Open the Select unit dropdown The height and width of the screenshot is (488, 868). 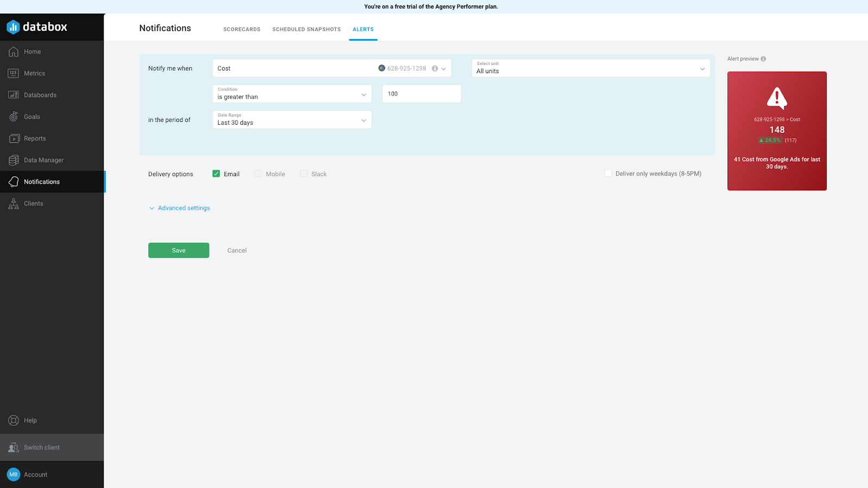(591, 68)
